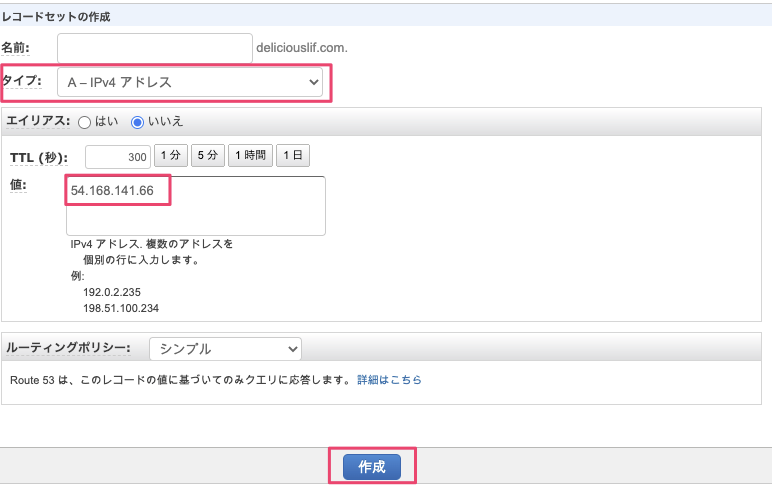Click the TTL field containing 300
The height and width of the screenshot is (485, 772).
click(117, 156)
